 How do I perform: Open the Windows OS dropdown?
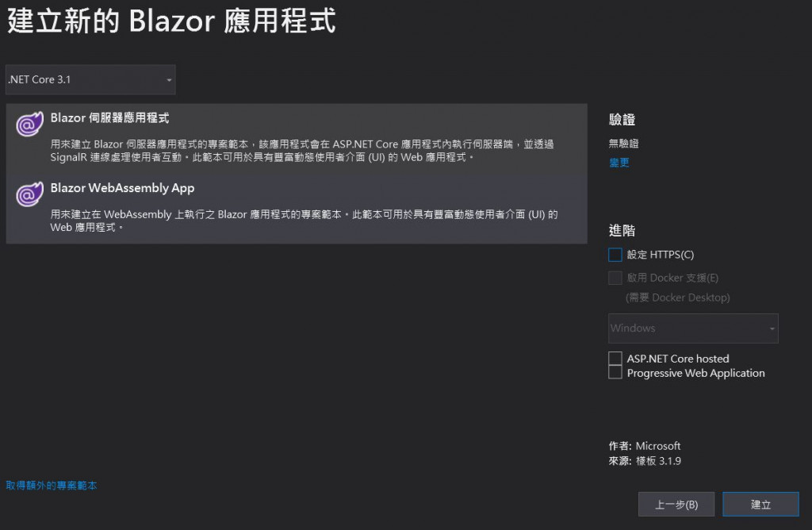[693, 328]
